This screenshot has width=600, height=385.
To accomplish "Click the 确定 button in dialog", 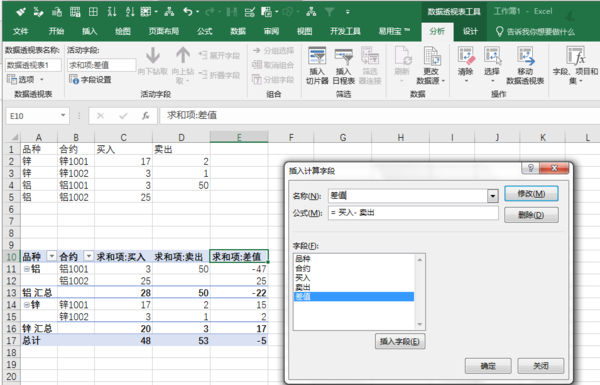I will click(488, 366).
